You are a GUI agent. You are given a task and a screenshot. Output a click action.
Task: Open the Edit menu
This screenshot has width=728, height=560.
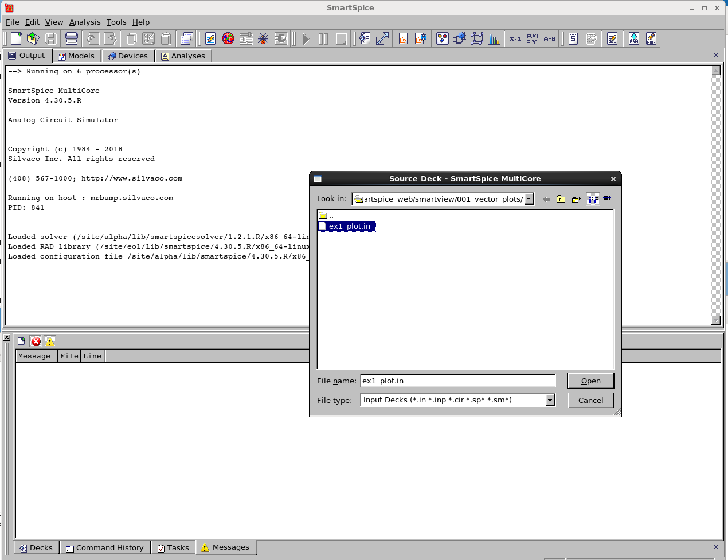point(32,22)
